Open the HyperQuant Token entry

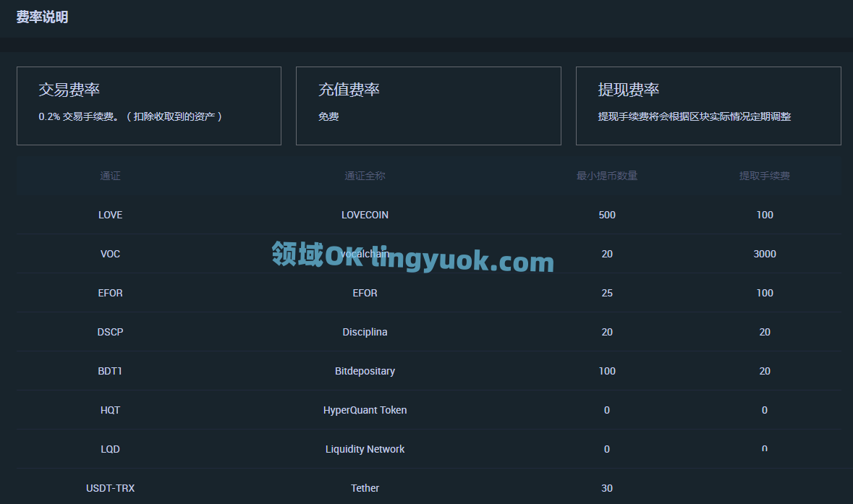pos(365,410)
